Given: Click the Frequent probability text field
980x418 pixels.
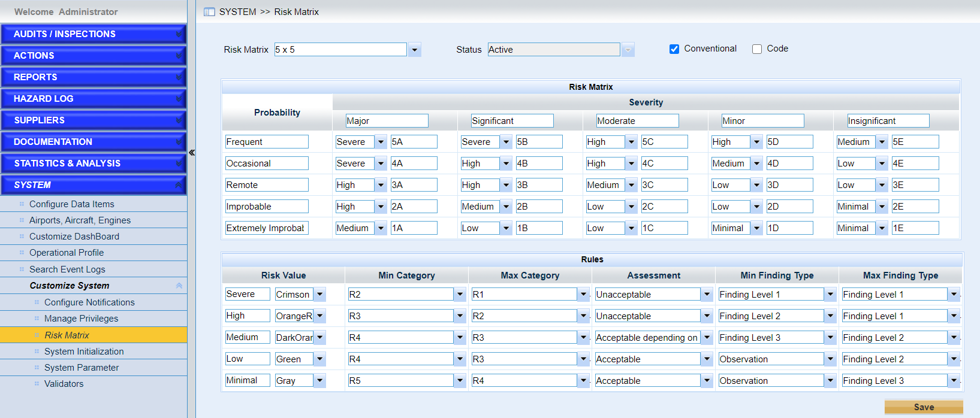Looking at the screenshot, I should (x=267, y=142).
